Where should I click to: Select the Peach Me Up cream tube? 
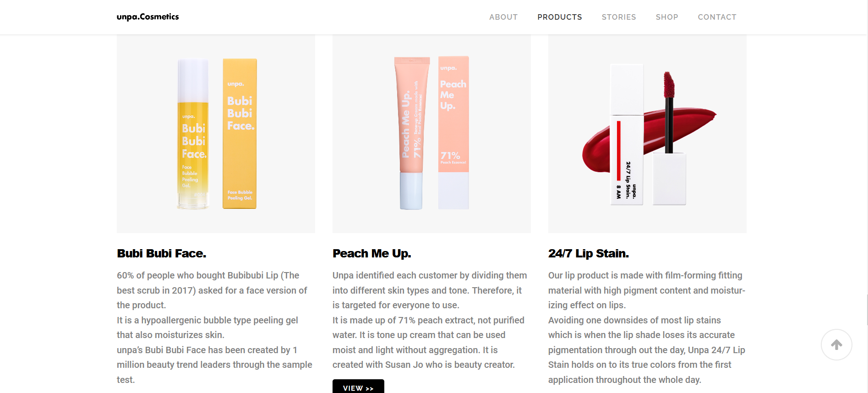tap(411, 133)
